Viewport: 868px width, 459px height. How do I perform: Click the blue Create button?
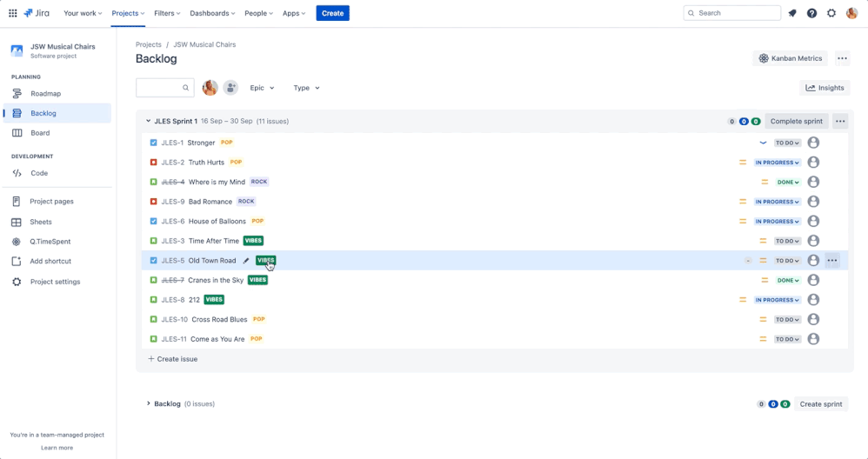pos(333,13)
